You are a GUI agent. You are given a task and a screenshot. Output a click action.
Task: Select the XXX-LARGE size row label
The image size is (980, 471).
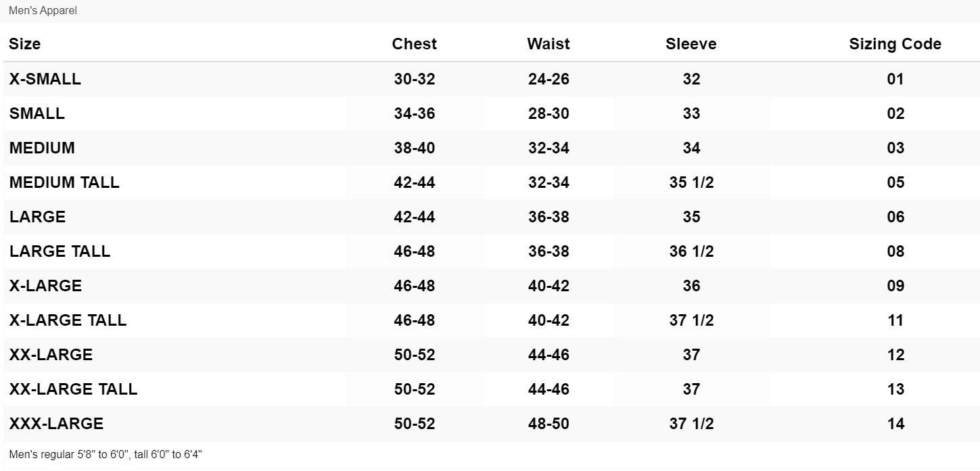56,424
